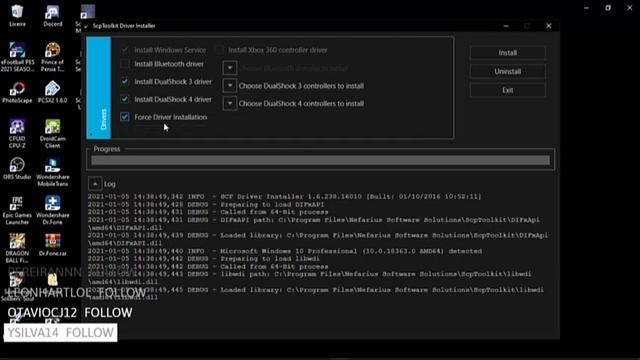Toggle Install DualShock 4 driver checkbox
Image resolution: width=640 pixels, height=360 pixels.
[x=124, y=99]
